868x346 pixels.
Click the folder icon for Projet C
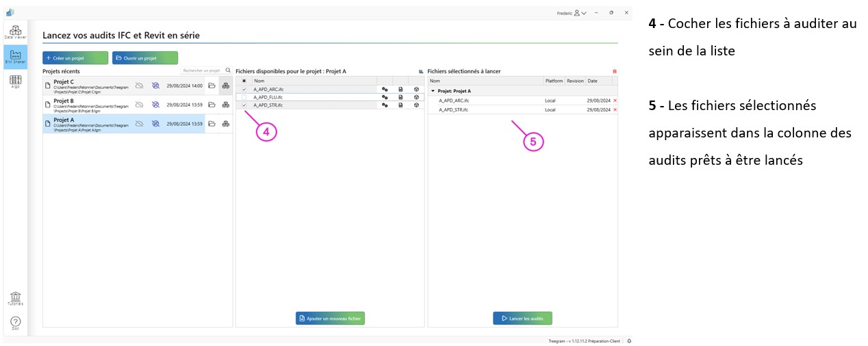pyautogui.click(x=212, y=85)
